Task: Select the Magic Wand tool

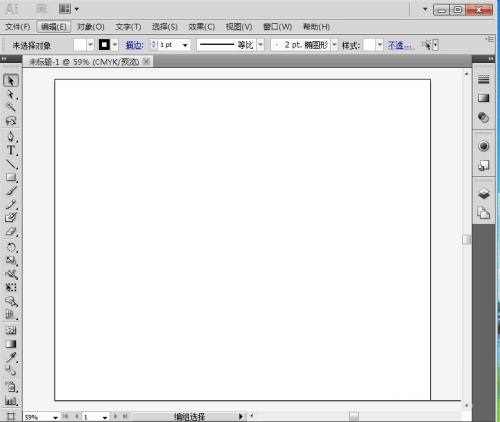Action: (x=11, y=107)
